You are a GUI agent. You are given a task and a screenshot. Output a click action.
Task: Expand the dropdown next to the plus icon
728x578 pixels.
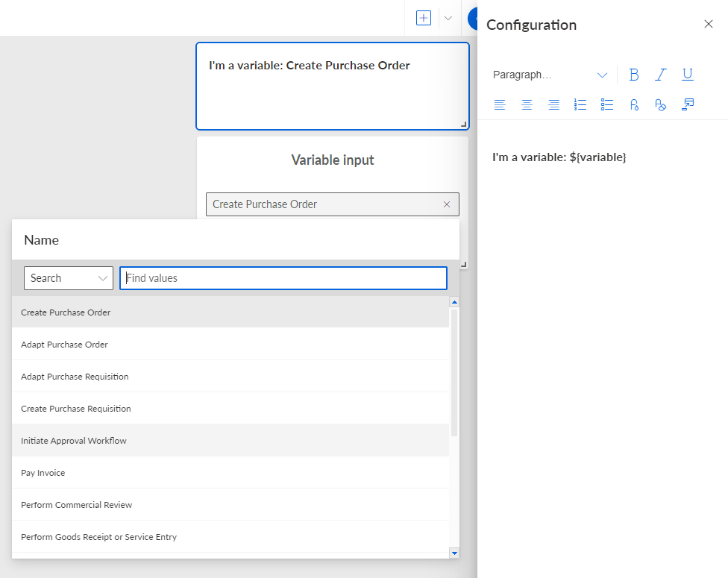click(448, 18)
